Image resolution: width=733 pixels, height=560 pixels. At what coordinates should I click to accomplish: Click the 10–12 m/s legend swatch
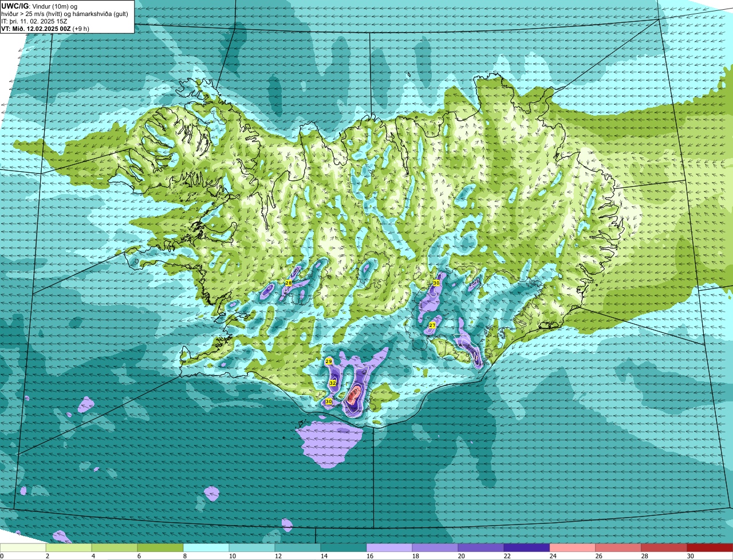(x=252, y=548)
